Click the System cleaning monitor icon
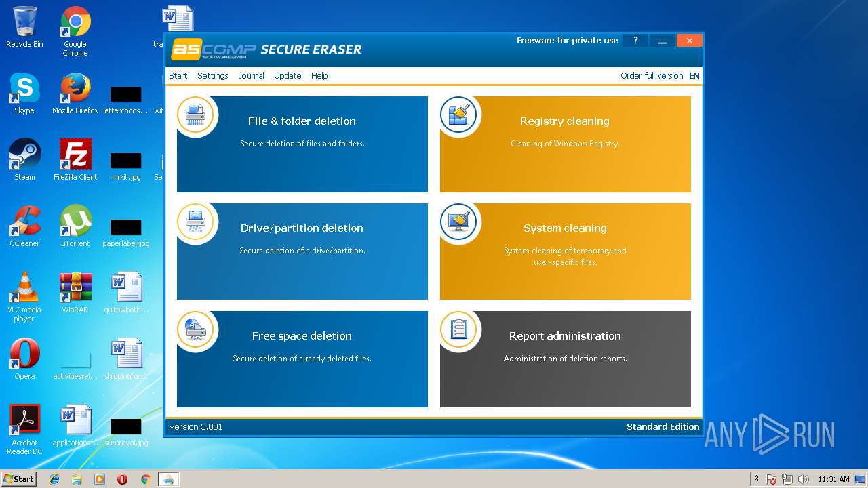 [458, 222]
